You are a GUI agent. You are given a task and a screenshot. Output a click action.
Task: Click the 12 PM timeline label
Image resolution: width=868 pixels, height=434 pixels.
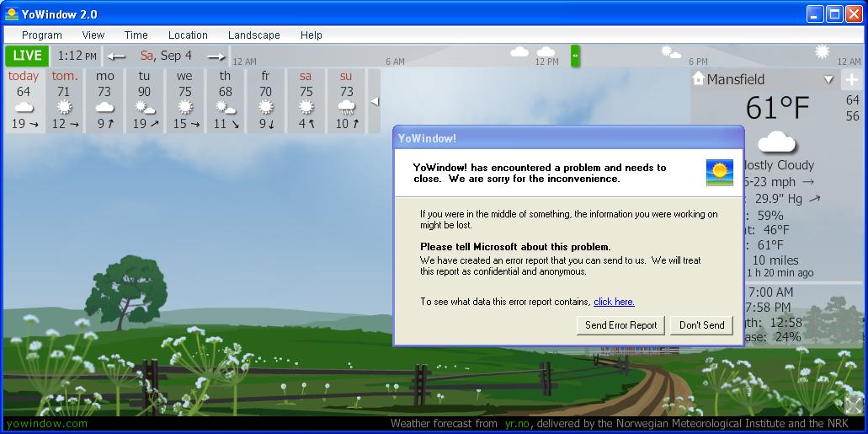546,62
